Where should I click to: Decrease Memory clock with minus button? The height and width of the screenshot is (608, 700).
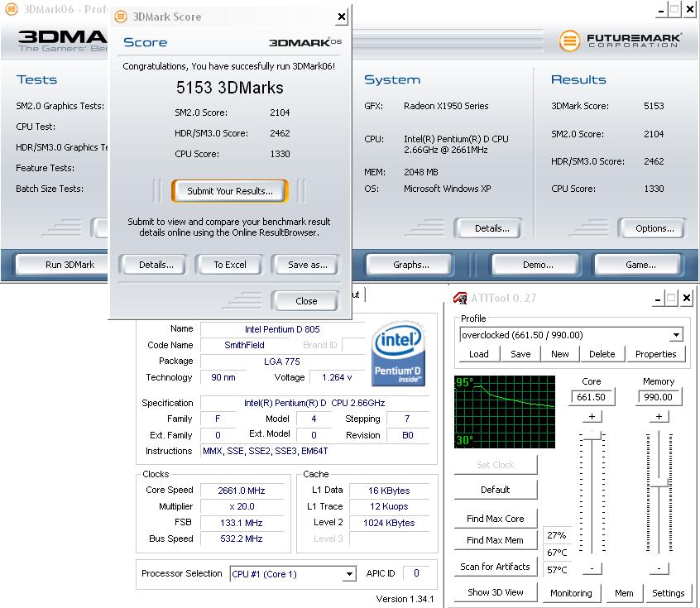pyautogui.click(x=659, y=569)
